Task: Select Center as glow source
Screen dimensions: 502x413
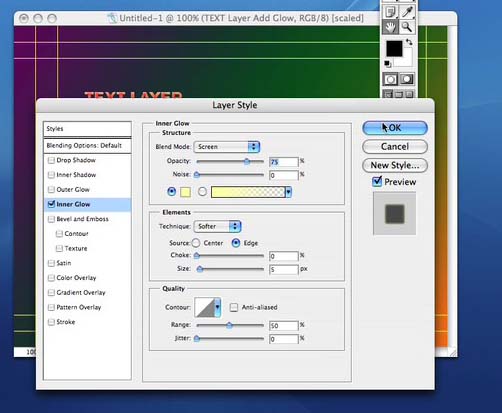Action: pyautogui.click(x=196, y=243)
